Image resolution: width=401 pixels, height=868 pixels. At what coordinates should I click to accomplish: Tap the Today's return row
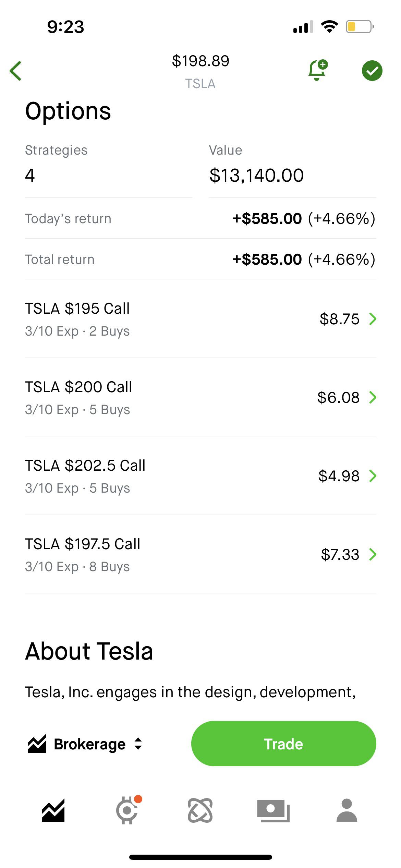200,219
